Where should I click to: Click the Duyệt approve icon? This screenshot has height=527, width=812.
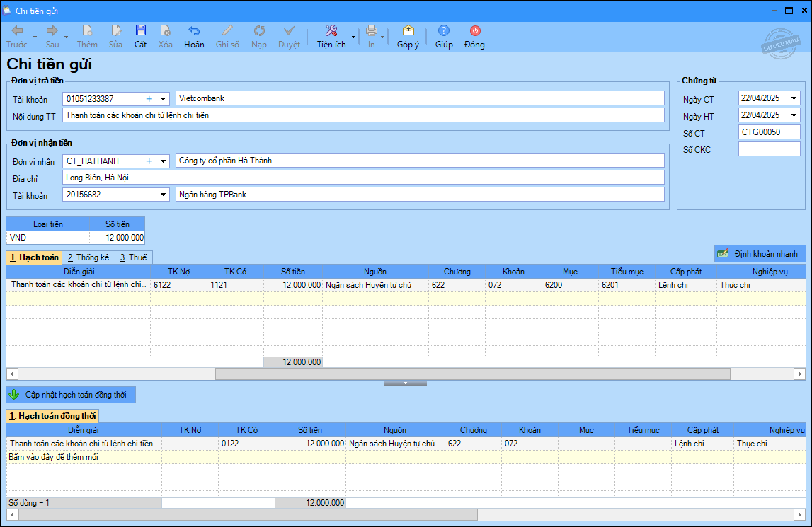point(289,37)
